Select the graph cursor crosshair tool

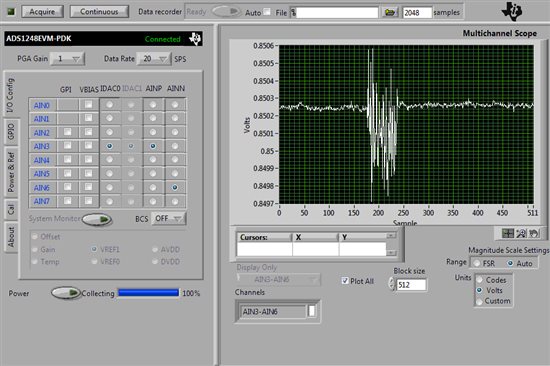508,233
